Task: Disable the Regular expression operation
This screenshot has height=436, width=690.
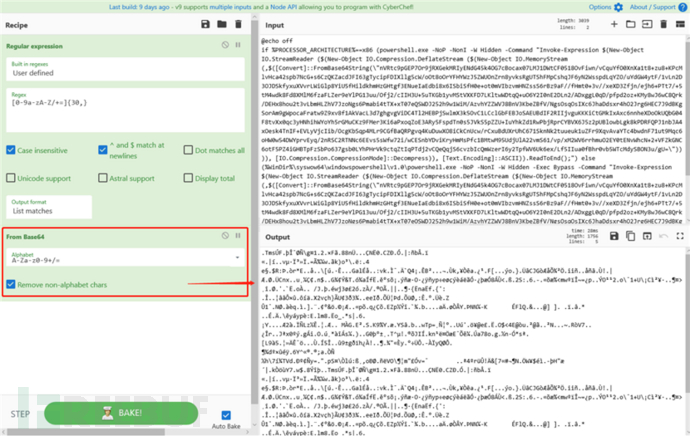Action: pyautogui.click(x=225, y=45)
